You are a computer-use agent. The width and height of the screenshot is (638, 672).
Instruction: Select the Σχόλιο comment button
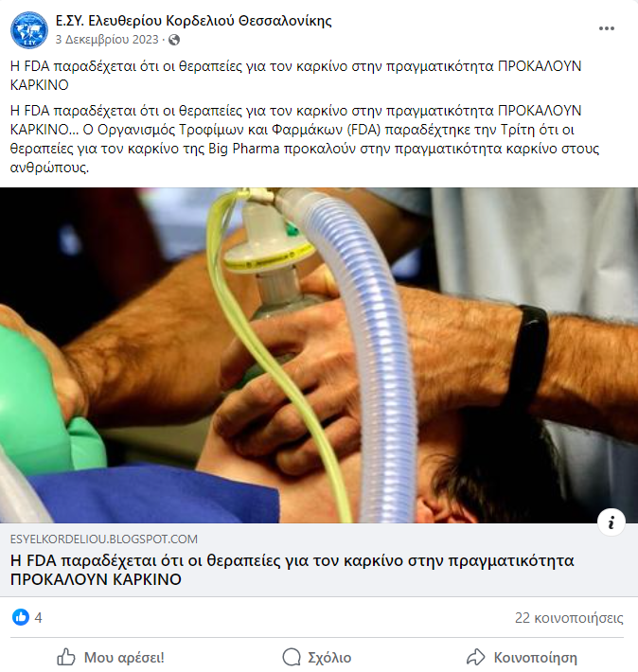317,657
